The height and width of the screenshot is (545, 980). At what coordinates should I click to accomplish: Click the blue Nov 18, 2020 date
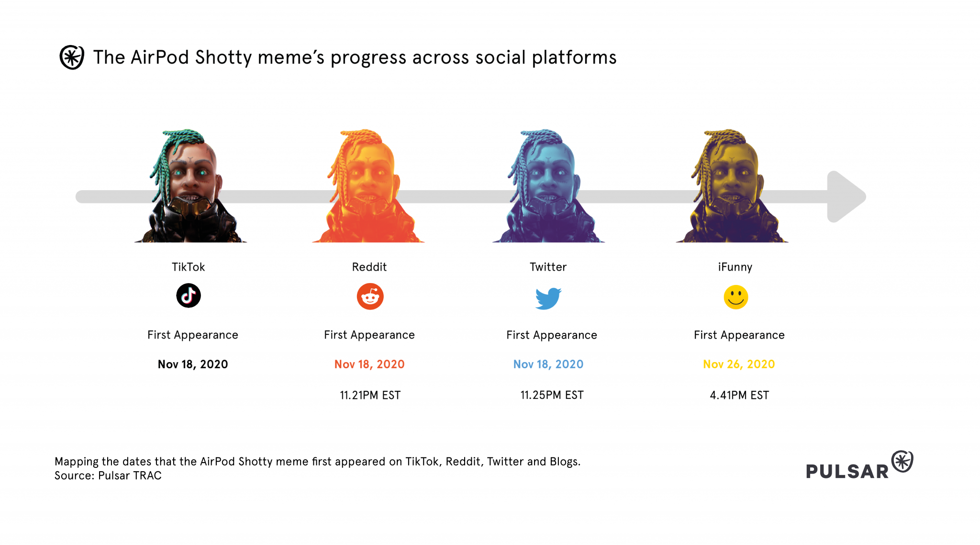[548, 364]
